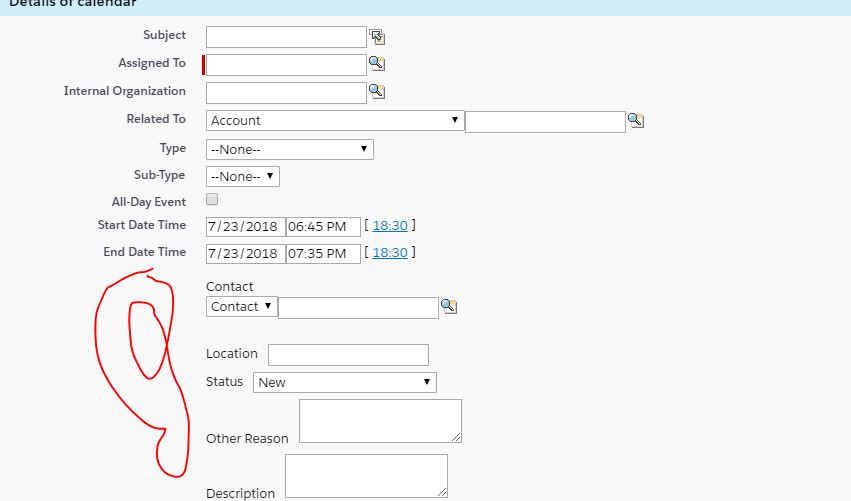Focus the Description text area
This screenshot has height=501, width=851.
click(x=366, y=476)
